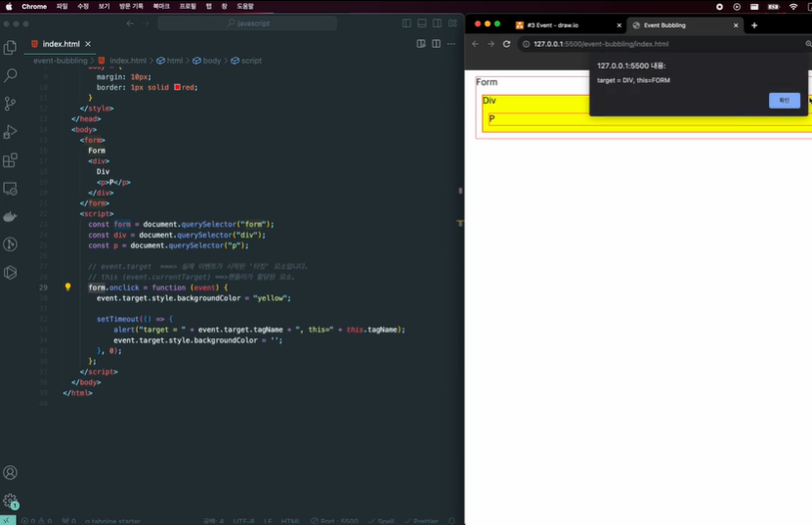Viewport: 812px width, 525px height.
Task: Click the red color swatch on the border line
Action: pos(177,87)
